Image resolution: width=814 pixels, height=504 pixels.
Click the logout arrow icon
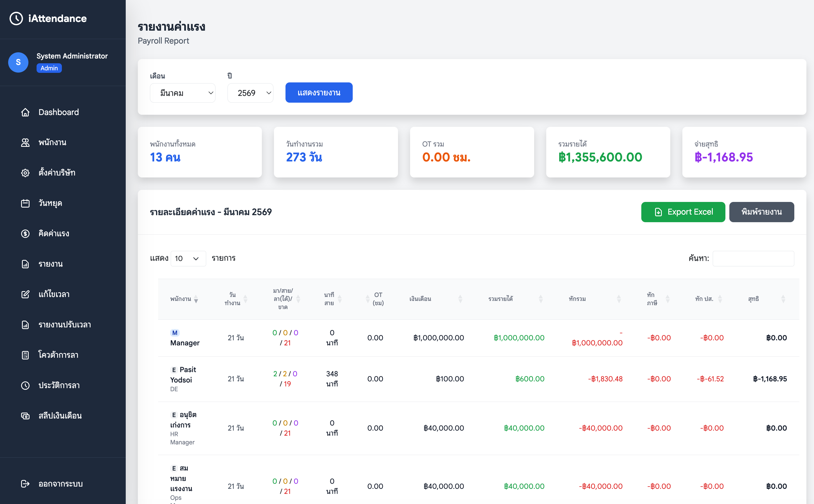pyautogui.click(x=25, y=484)
